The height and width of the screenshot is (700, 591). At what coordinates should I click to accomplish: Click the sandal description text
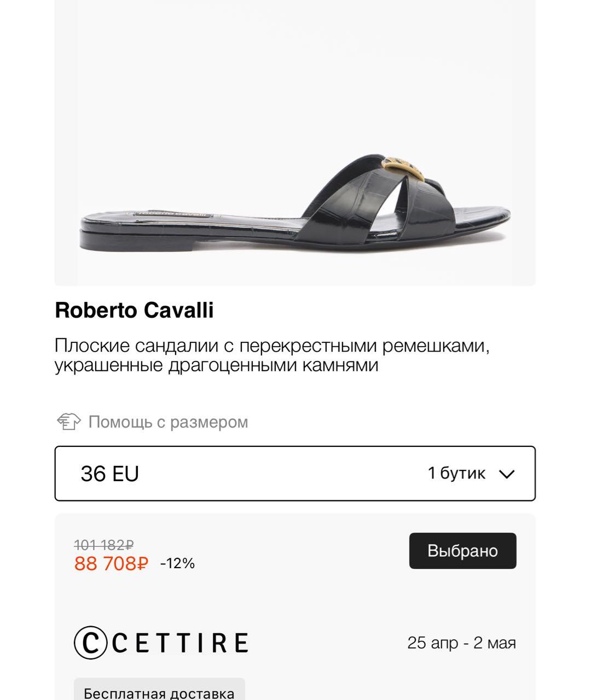coord(271,355)
